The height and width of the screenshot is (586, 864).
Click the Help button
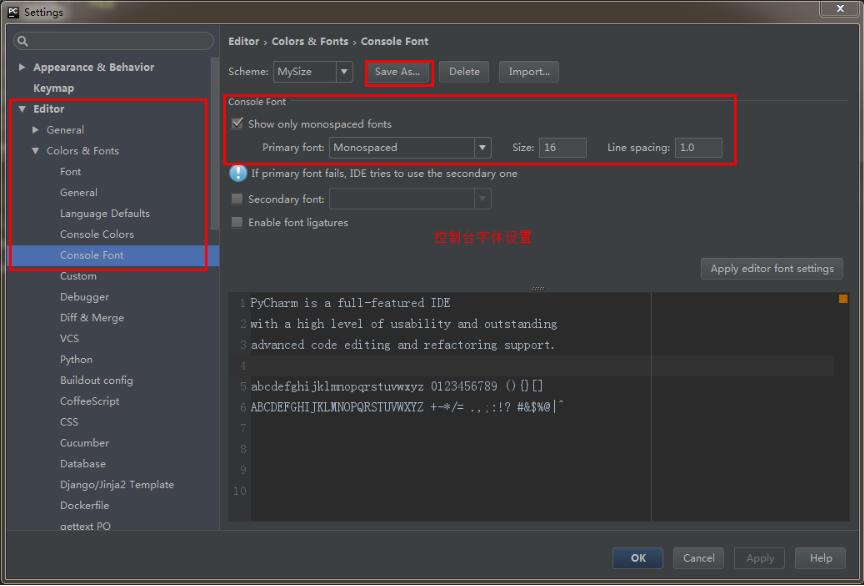(x=820, y=558)
